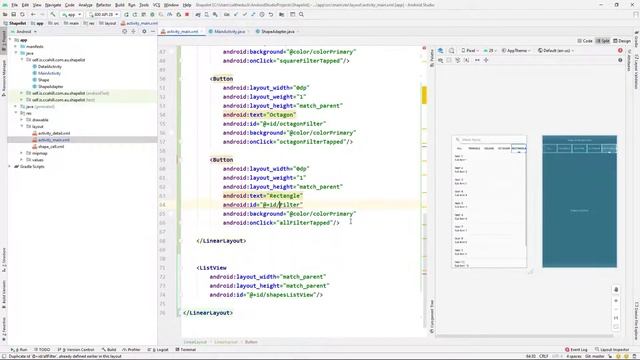Image resolution: width=640 pixels, height=360 pixels.
Task: Click the Open folder toolbar icon
Action: click(5, 14)
